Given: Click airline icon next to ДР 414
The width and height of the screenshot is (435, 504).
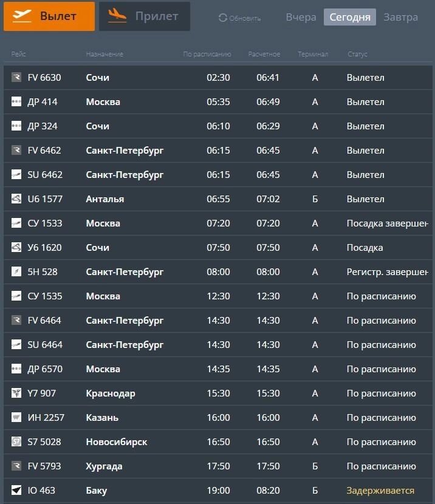Looking at the screenshot, I should click(x=16, y=102).
